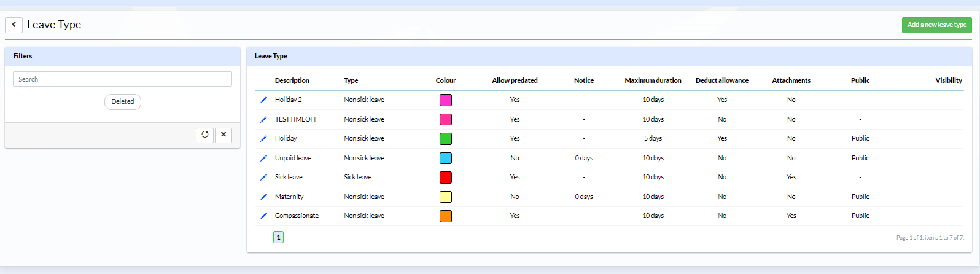Edit the Compassionate leave type
The width and height of the screenshot is (980, 274).
click(264, 216)
